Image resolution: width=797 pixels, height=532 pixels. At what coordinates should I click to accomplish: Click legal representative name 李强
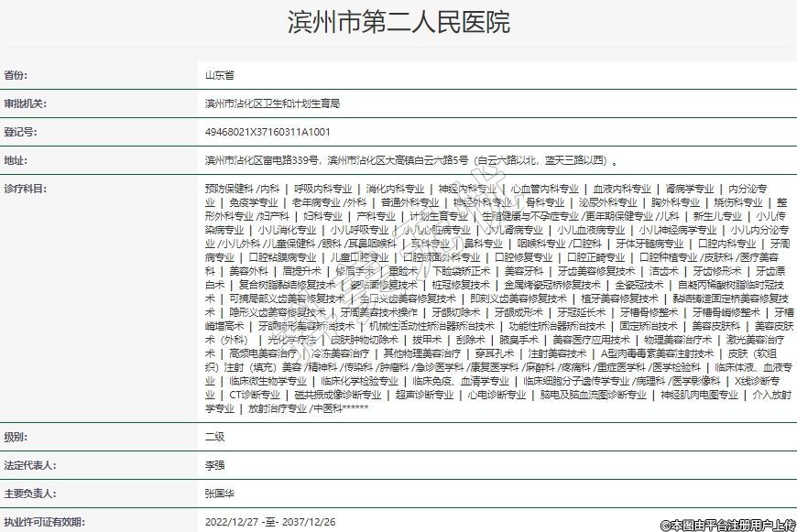[214, 465]
